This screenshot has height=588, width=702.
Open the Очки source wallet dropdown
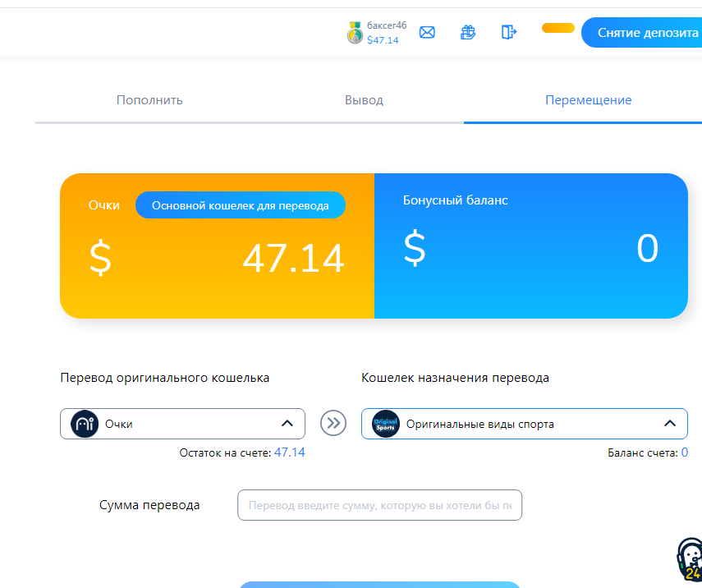pyautogui.click(x=182, y=424)
